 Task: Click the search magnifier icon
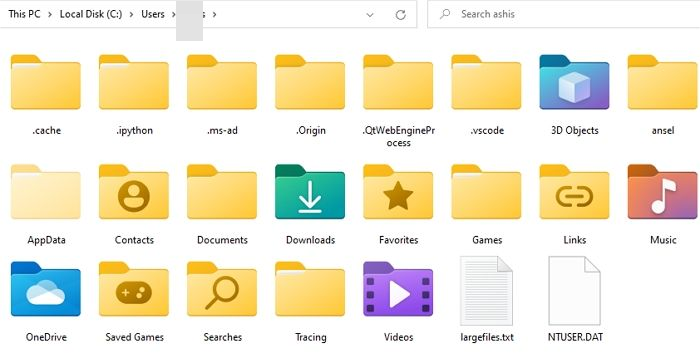point(445,14)
